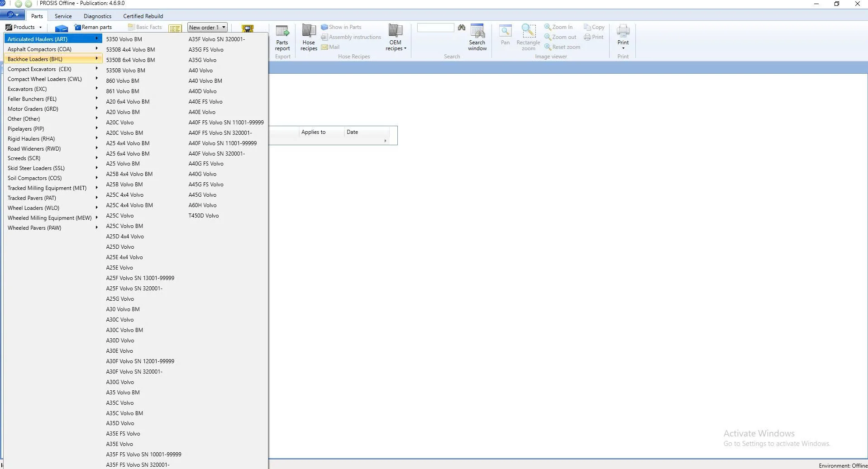Select model 5350 Volvo BM
This screenshot has width=868, height=469.
point(124,39)
